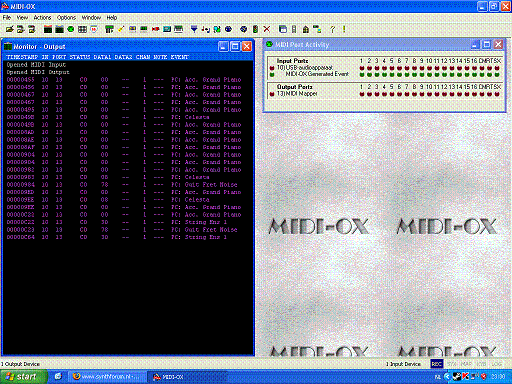Click the Windows start button

click(23, 377)
